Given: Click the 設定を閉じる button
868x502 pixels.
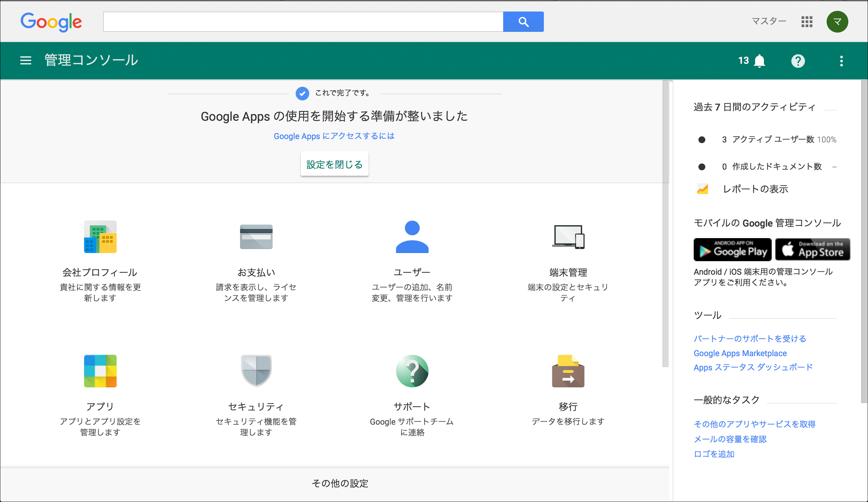Looking at the screenshot, I should point(334,165).
